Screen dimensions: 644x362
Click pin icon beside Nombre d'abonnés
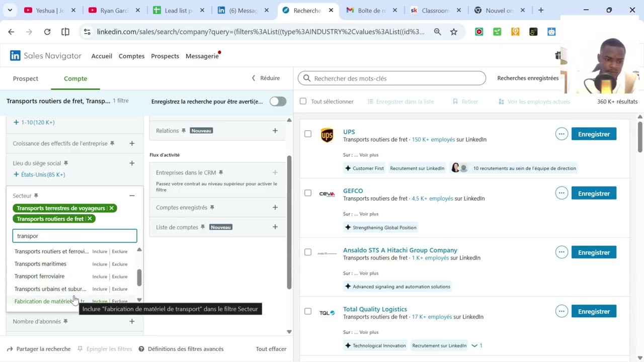pos(65,321)
